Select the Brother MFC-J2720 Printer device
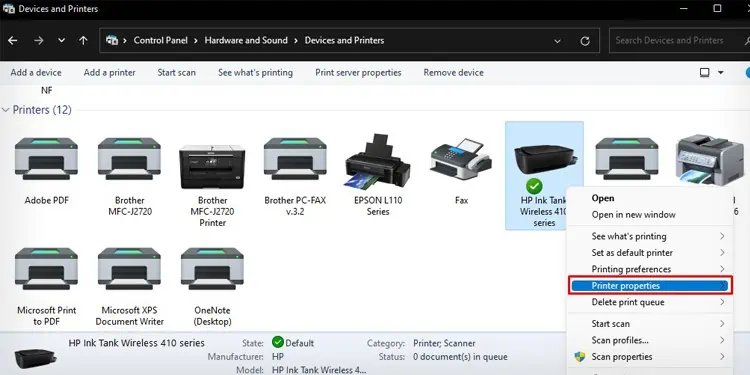 212,166
